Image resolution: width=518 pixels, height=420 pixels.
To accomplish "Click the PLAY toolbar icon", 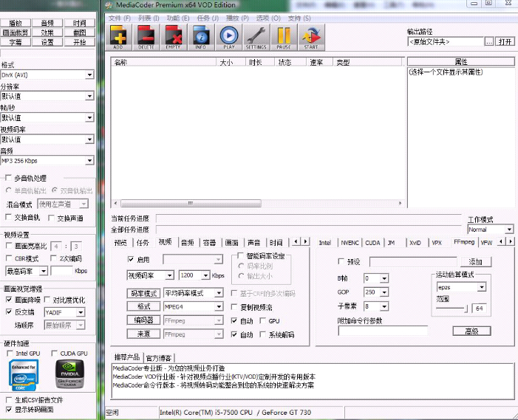I will pos(228,37).
